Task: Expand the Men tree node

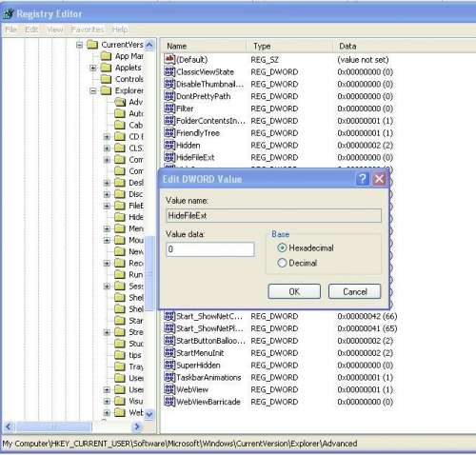Action: coord(107,228)
